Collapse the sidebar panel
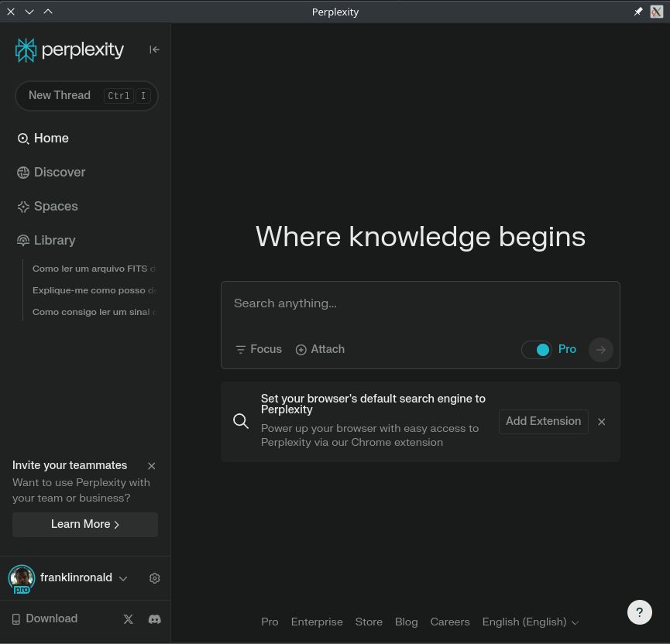670x644 pixels. click(x=154, y=49)
